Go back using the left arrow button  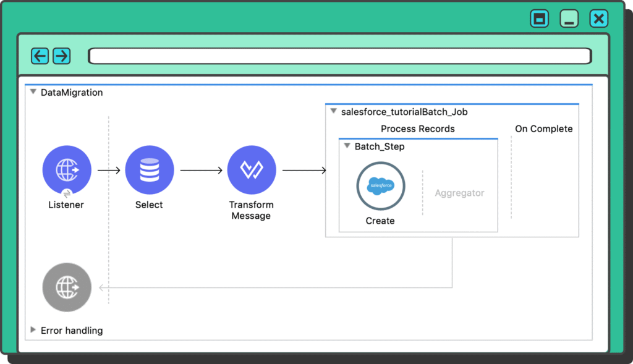(40, 56)
